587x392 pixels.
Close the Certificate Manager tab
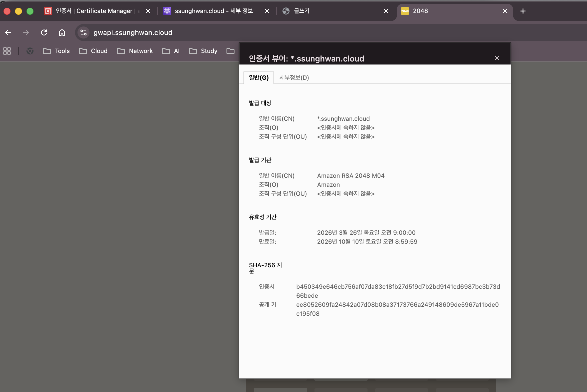coord(148,11)
